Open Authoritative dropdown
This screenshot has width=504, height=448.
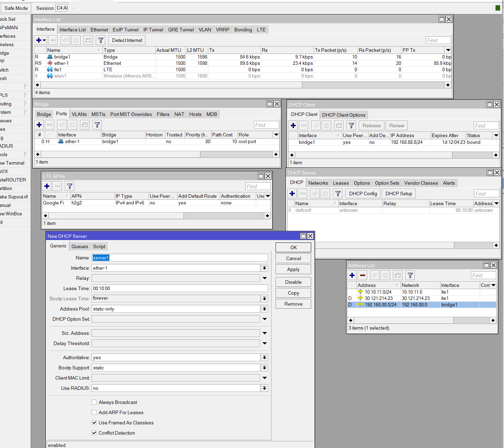pos(264,357)
